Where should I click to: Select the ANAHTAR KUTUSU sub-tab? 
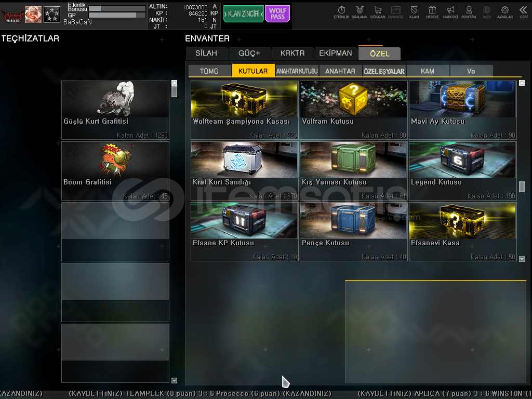pos(297,71)
